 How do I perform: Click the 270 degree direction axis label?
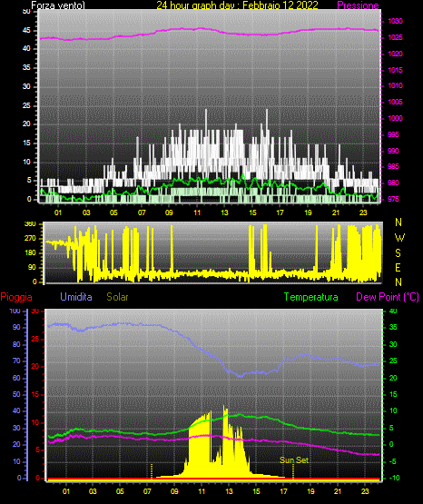(x=30, y=239)
